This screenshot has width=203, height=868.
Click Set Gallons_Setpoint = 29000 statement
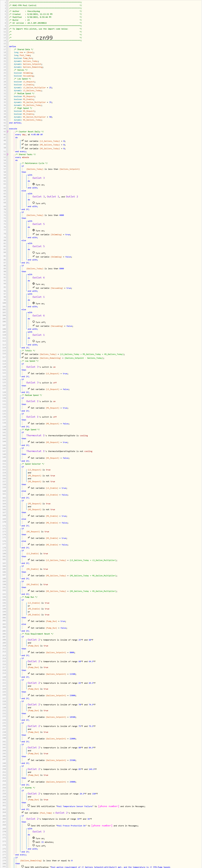coord(52,781)
